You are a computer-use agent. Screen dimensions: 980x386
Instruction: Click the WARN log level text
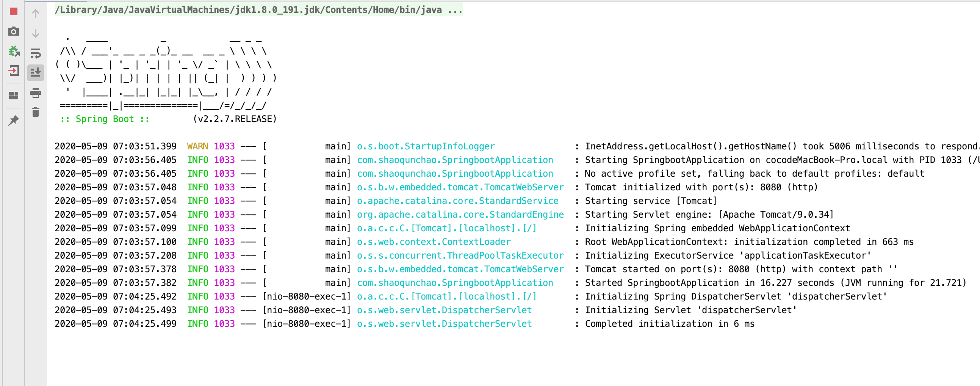click(x=197, y=146)
